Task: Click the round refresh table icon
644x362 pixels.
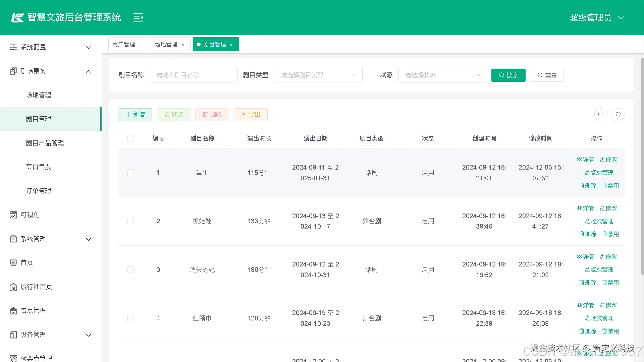Action: [x=618, y=115]
